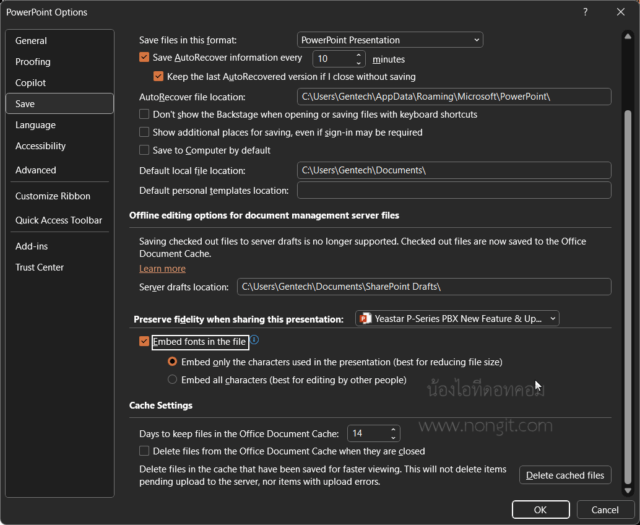Decrease AutoRecover minutes with down arrow
The width and height of the screenshot is (640, 525).
pos(358,63)
